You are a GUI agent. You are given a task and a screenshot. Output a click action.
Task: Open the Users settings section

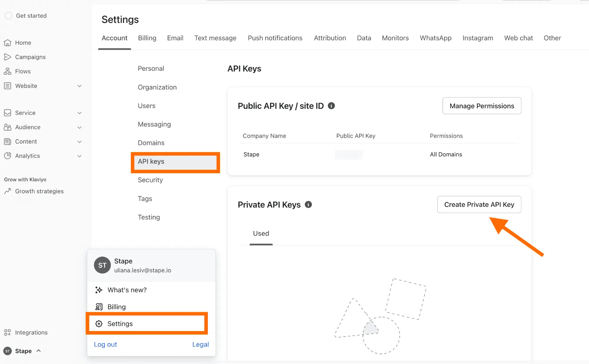coord(147,106)
